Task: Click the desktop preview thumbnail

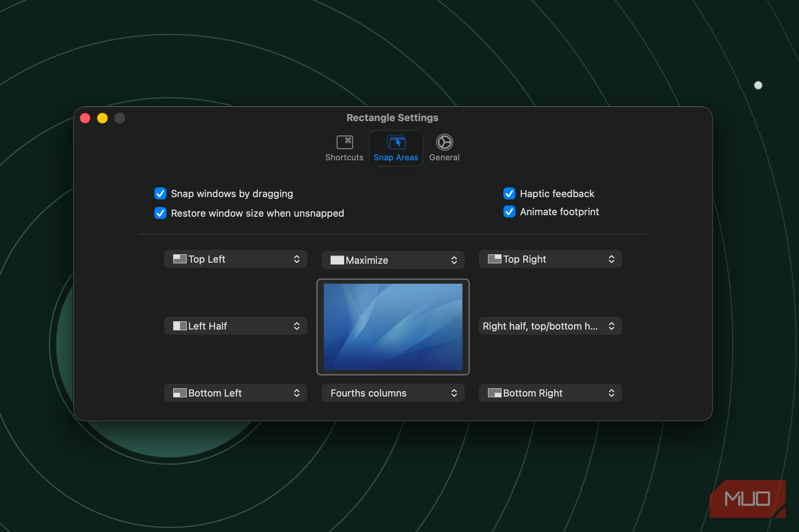Action: pyautogui.click(x=393, y=327)
